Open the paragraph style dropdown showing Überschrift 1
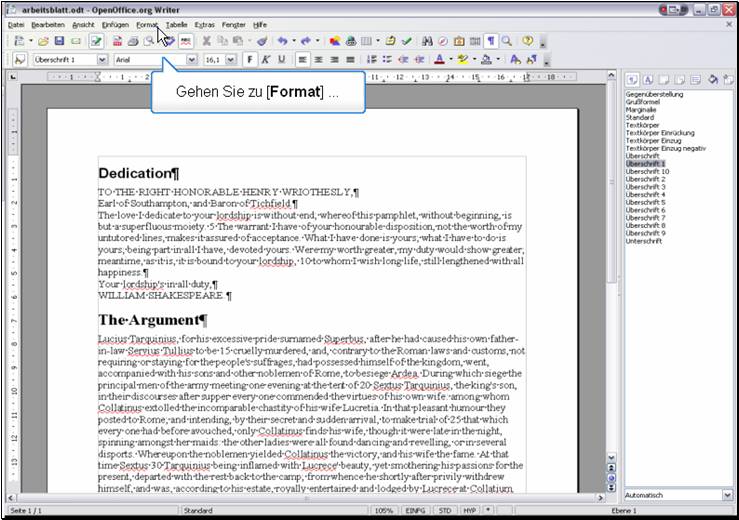The image size is (739, 520). (x=102, y=60)
